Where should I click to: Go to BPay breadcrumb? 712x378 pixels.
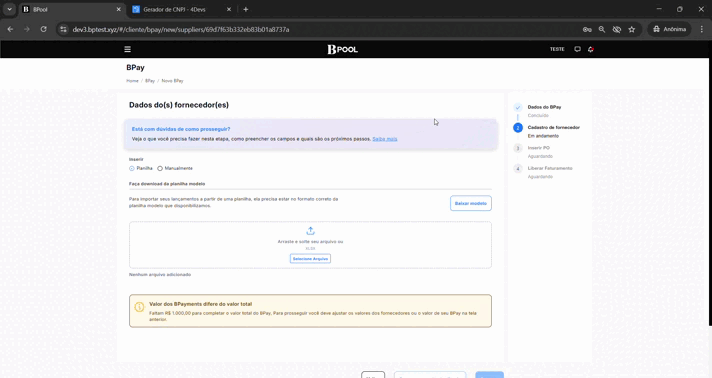click(150, 81)
